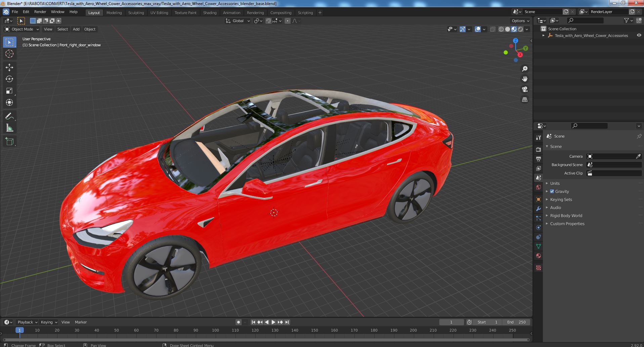Toggle camera view icon in viewport
644x347 pixels.
click(524, 89)
